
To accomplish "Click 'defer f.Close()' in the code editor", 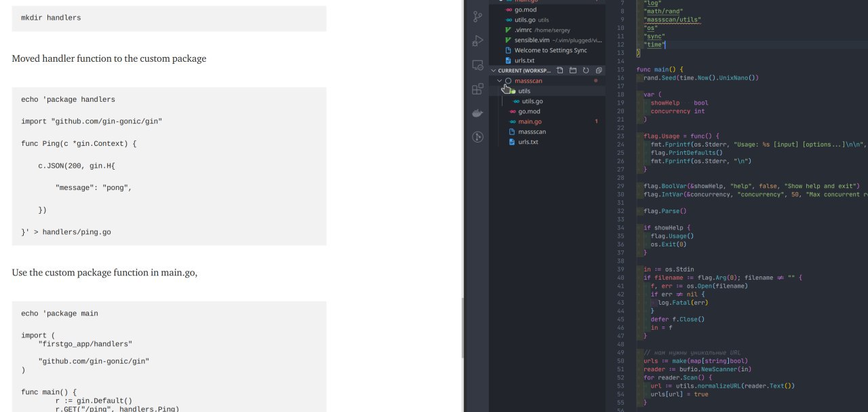I will click(677, 319).
